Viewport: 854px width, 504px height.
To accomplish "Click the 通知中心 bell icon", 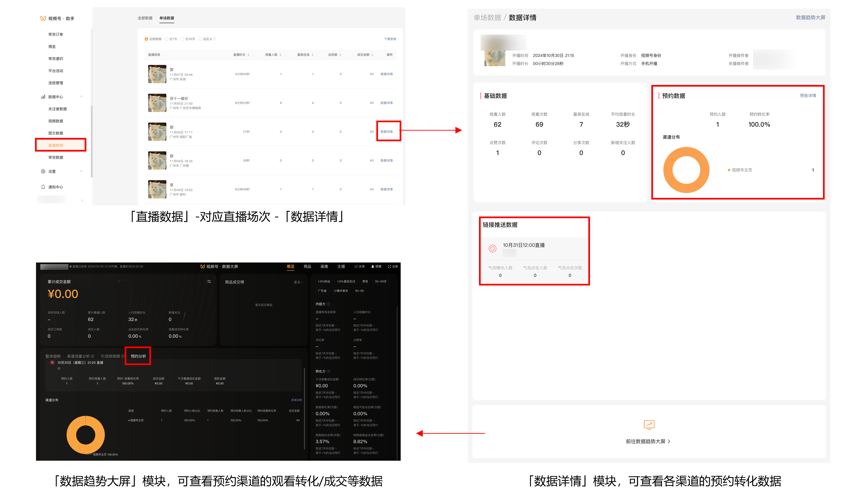I will click(x=43, y=187).
